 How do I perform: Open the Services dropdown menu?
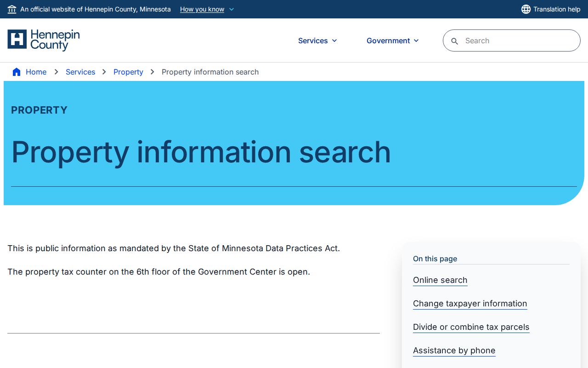pos(317,40)
